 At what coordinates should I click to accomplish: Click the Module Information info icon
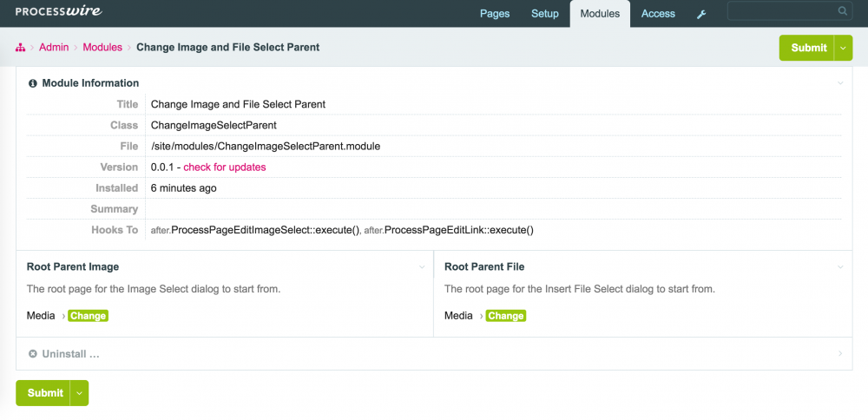[x=33, y=83]
